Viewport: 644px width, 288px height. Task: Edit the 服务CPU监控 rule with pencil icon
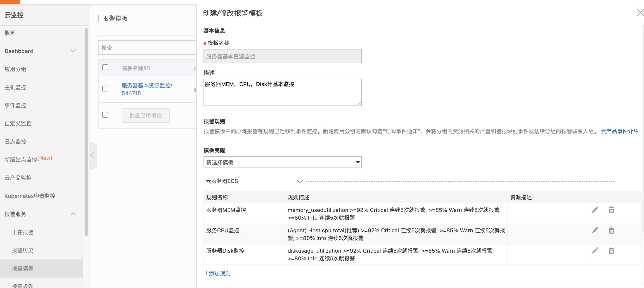pyautogui.click(x=595, y=230)
